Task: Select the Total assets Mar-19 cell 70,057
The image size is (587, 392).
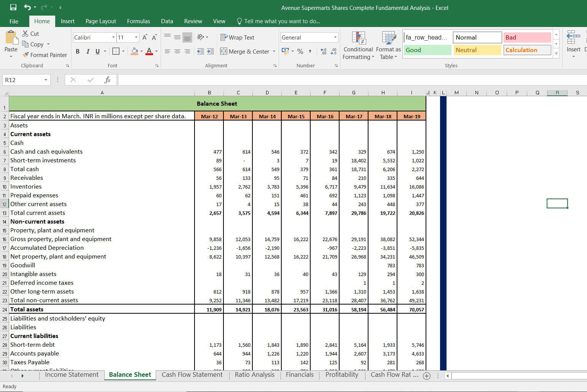Action: [x=412, y=309]
